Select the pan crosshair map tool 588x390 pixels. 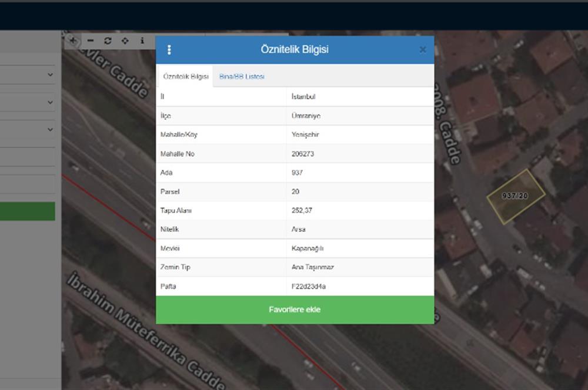[125, 41]
